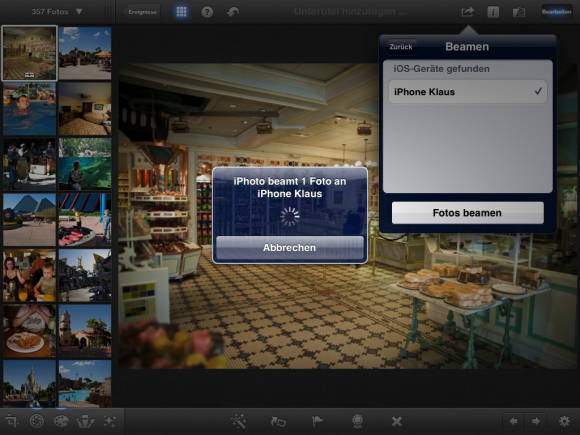Tap the show original icon
Screen dimensions: 580x435
click(x=519, y=12)
